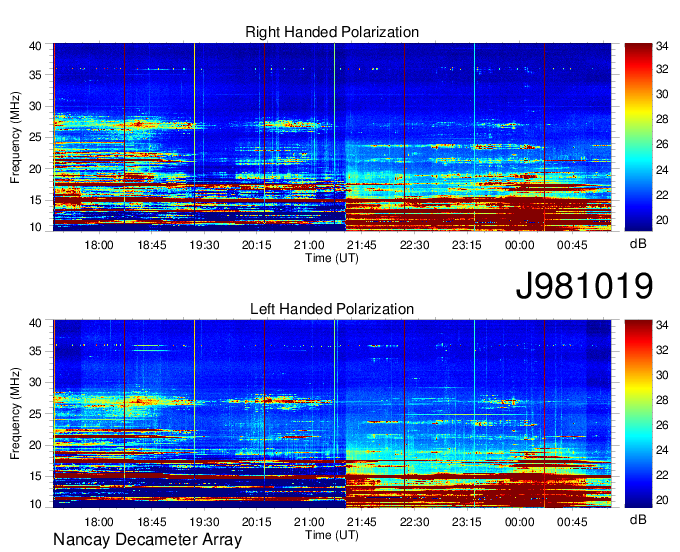This screenshot has width=680, height=552.
Task: Click the 20 value on the top colorbar
Action: point(662,220)
